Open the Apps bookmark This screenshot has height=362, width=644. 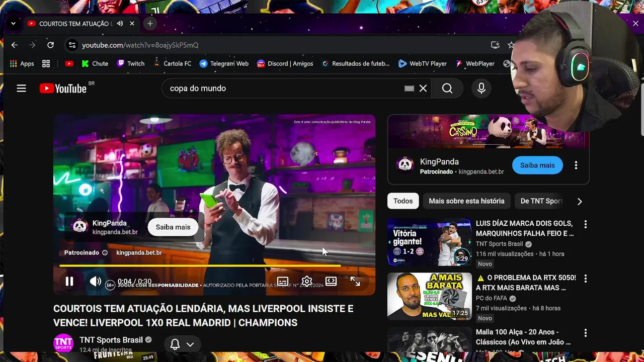22,64
